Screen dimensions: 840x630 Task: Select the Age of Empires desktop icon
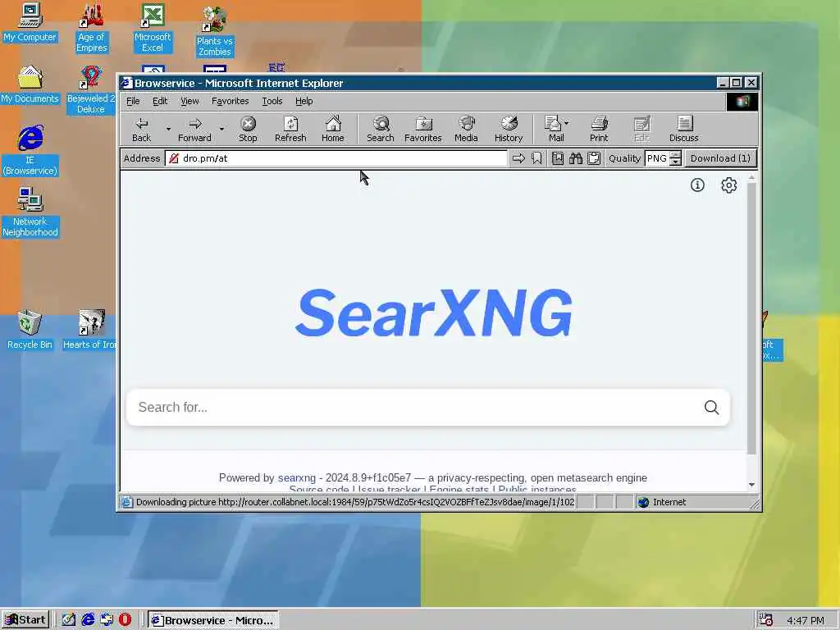(x=92, y=27)
